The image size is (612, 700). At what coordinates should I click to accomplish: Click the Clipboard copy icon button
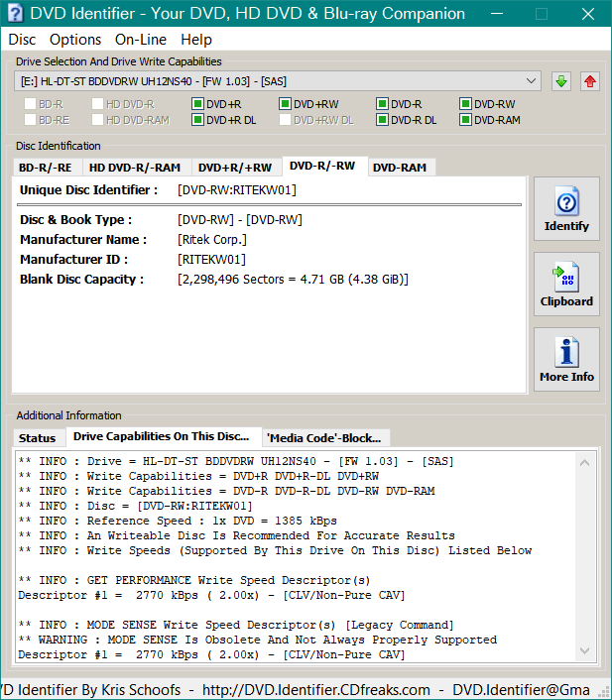click(566, 285)
